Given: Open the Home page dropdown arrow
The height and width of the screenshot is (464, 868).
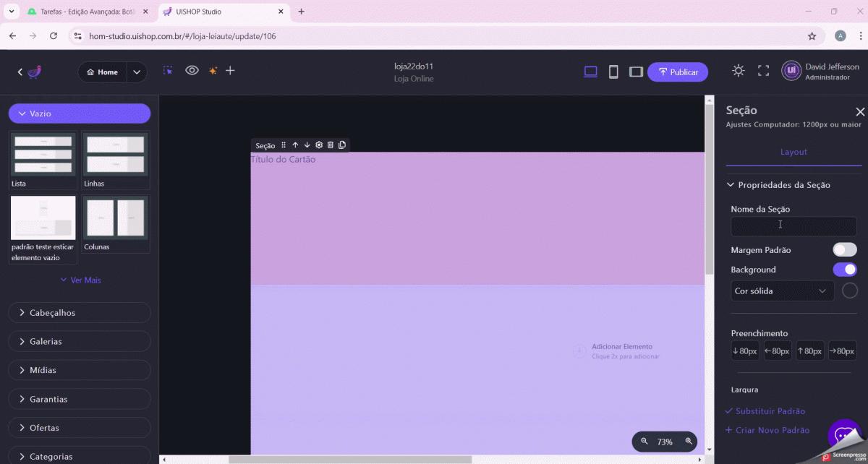Looking at the screenshot, I should click(x=137, y=72).
